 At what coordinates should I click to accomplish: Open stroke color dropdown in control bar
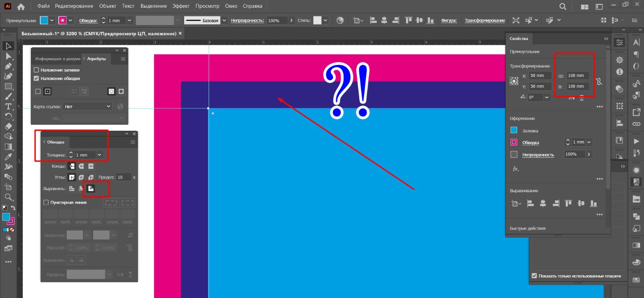click(70, 21)
